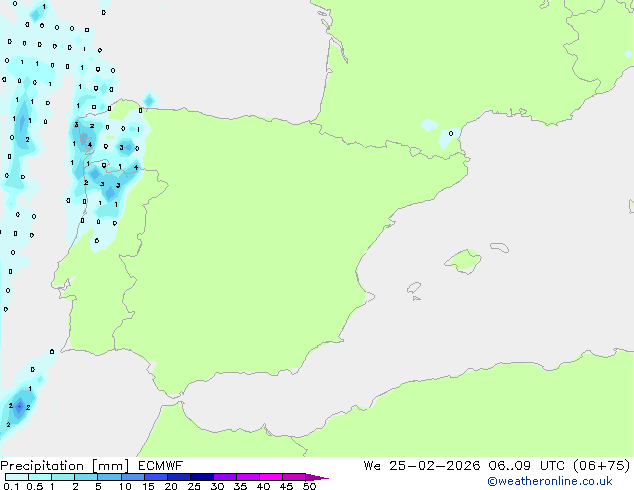The width and height of the screenshot is (634, 490).
Task: Click the dark blue rain core in bottom-left corner
Action: [18, 406]
